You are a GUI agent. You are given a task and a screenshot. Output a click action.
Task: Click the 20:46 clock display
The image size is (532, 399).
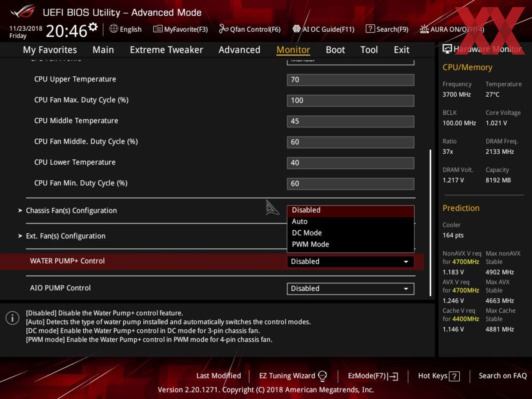(x=66, y=31)
